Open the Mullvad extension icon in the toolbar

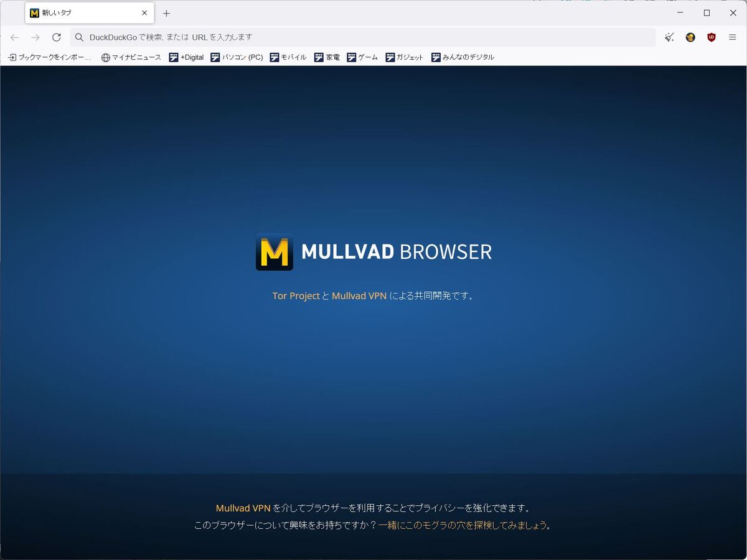click(x=690, y=37)
